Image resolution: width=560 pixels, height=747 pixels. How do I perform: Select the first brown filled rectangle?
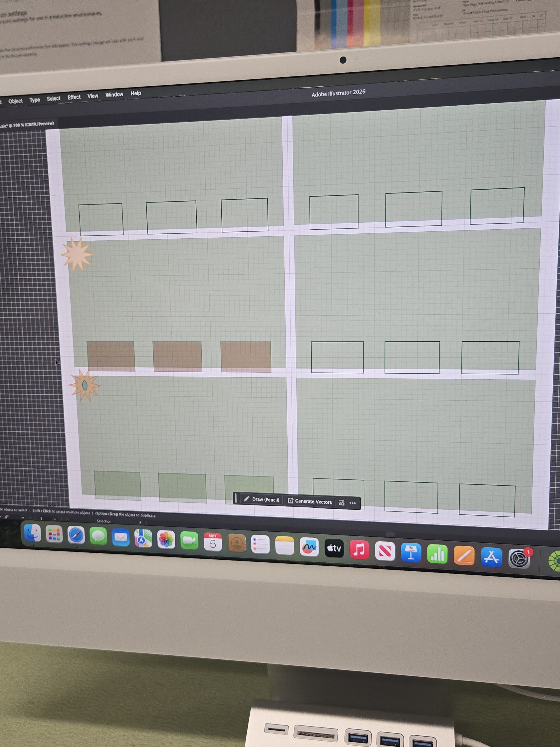[x=111, y=356]
